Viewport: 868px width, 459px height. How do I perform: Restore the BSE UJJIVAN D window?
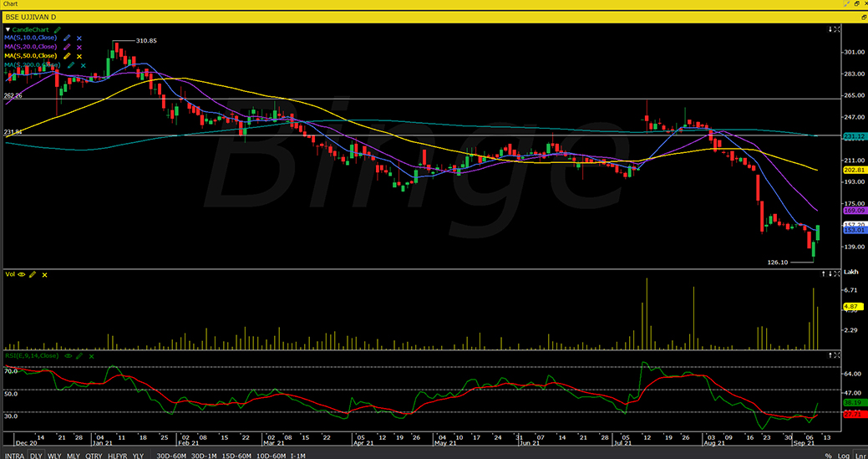pos(864,18)
